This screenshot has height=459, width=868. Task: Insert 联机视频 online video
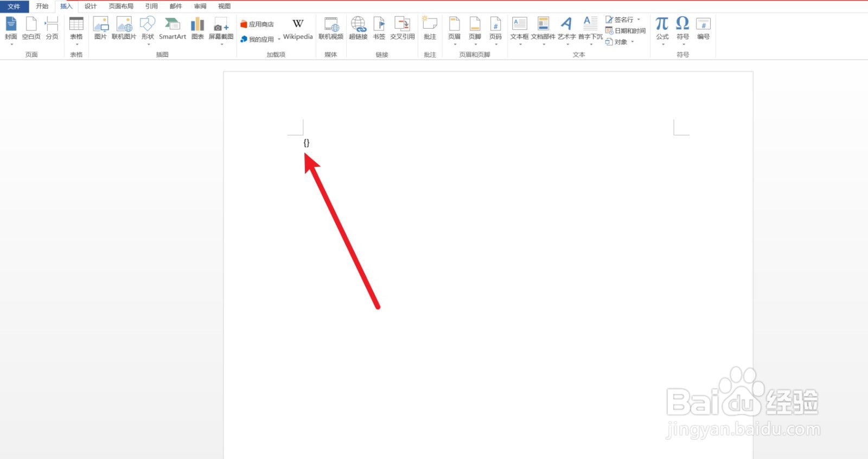(331, 28)
